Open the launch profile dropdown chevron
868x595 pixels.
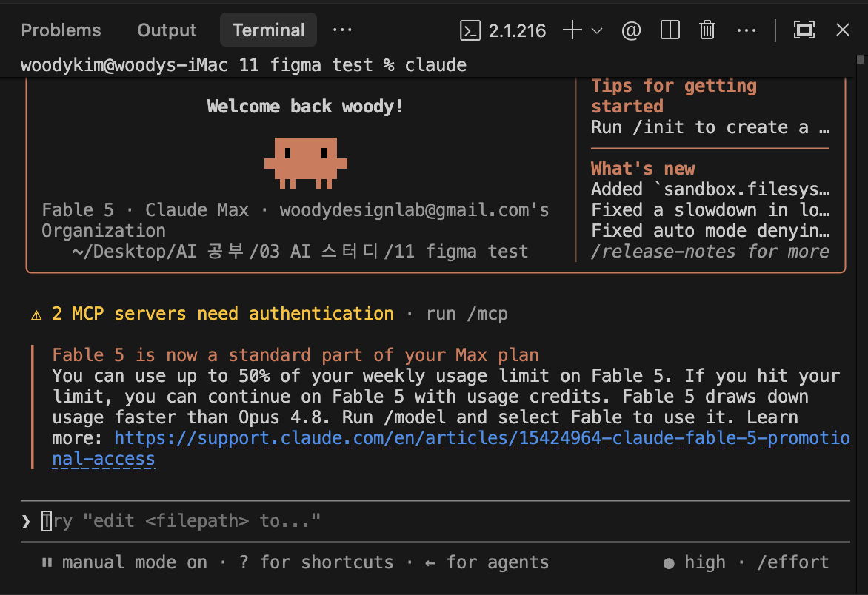(597, 30)
